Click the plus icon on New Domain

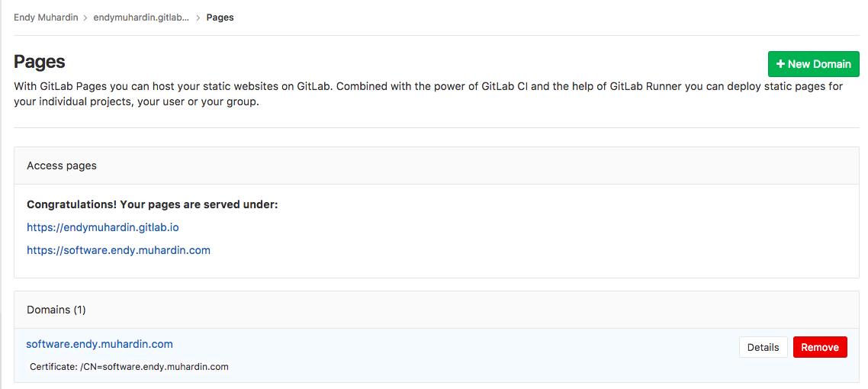coord(780,64)
